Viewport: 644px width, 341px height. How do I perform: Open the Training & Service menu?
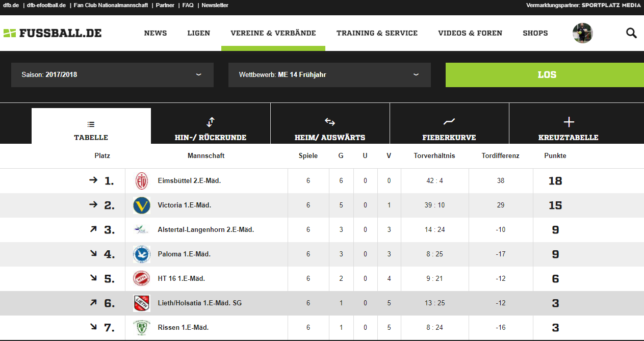pos(377,33)
